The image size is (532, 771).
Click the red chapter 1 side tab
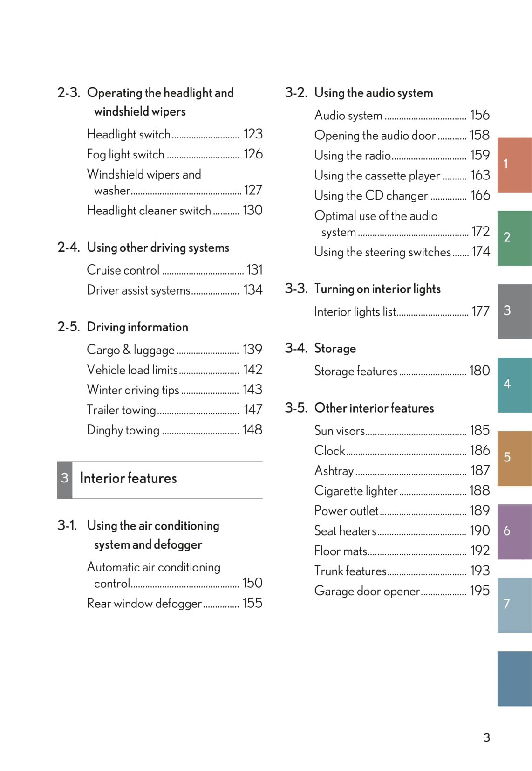514,165
